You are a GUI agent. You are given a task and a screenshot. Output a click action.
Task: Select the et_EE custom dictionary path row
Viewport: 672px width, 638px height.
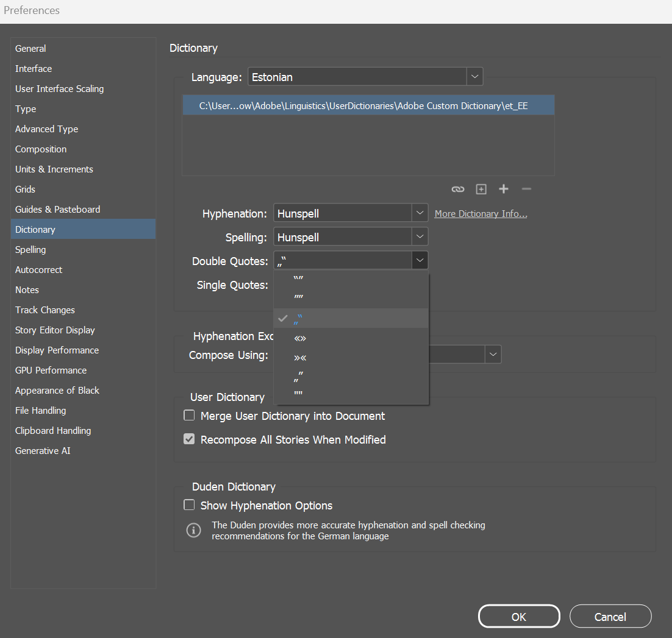368,105
